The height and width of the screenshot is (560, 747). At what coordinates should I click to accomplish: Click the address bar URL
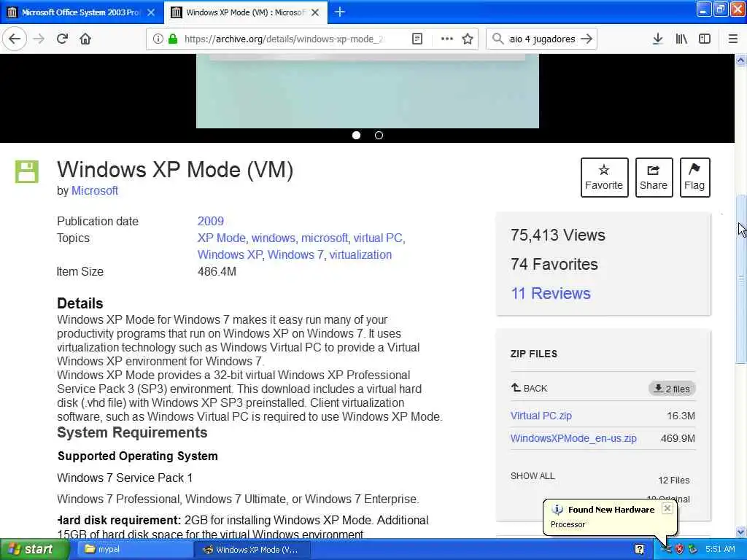[284, 39]
